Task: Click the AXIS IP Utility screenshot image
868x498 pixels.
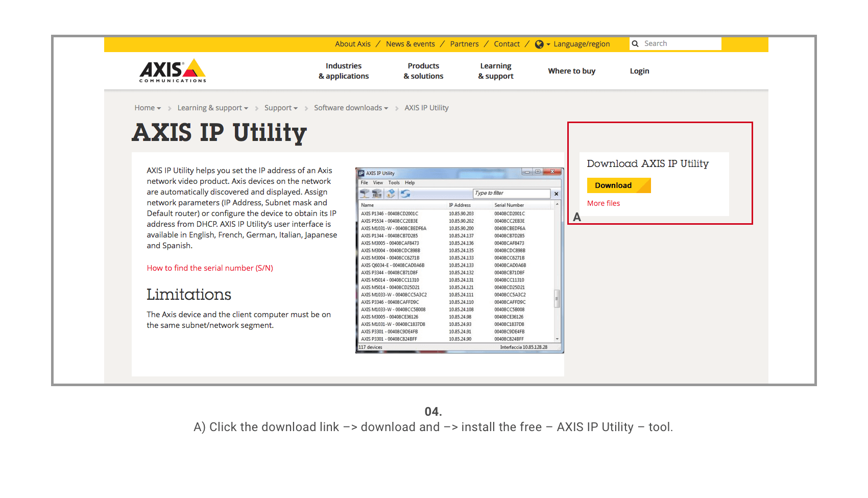Action: point(460,260)
